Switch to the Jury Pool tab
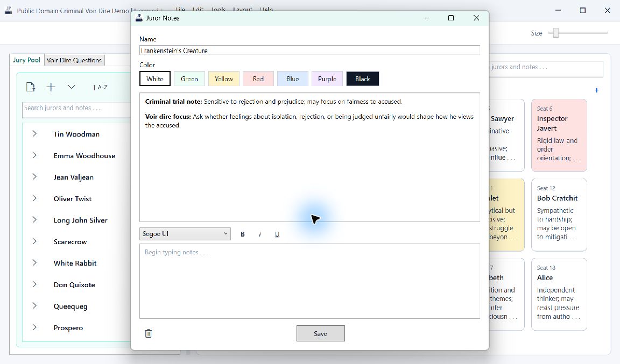Screen dimensions: 620x364 pyautogui.click(x=26, y=60)
